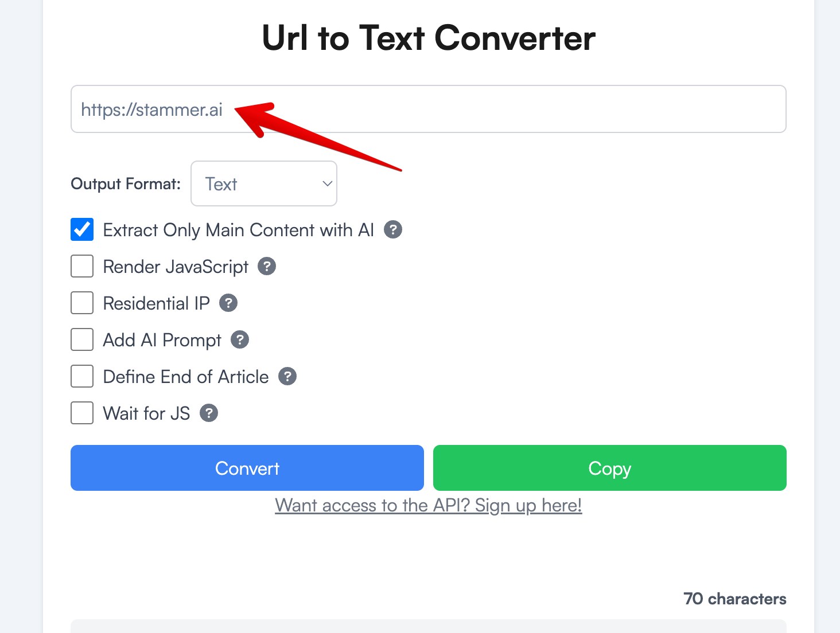
Task: Click inside the output text area
Action: point(428,629)
